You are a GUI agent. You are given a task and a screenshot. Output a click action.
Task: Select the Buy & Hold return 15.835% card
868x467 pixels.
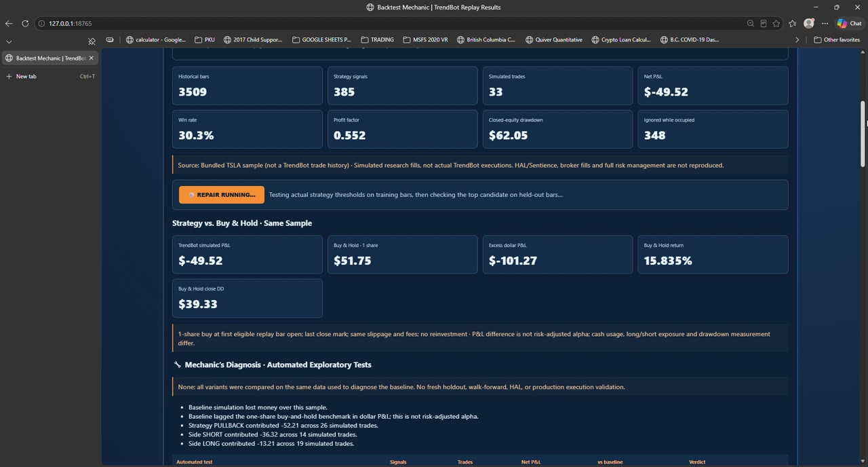713,255
